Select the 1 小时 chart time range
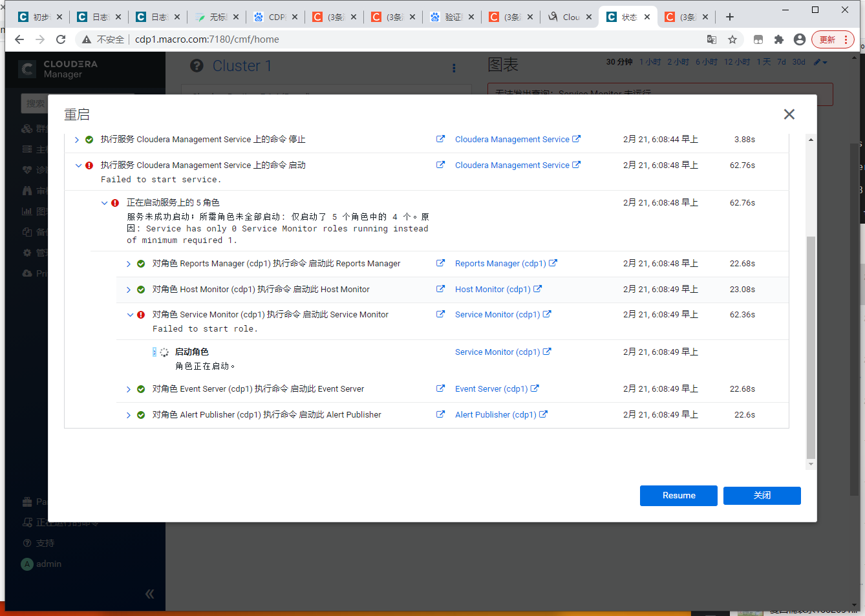Image resolution: width=865 pixels, height=616 pixels. click(650, 62)
